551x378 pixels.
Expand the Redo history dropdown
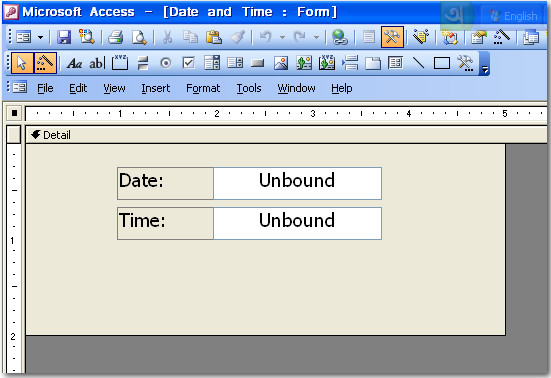pyautogui.click(x=316, y=37)
